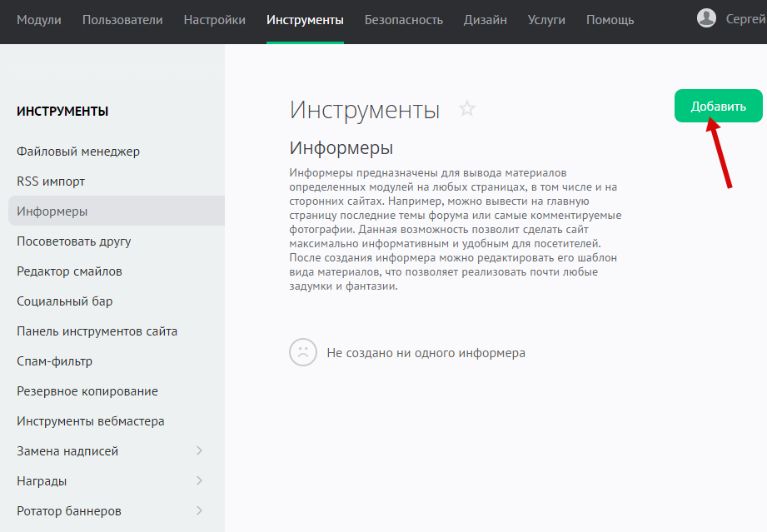Select RSS импорт in the sidebar

[x=51, y=181]
